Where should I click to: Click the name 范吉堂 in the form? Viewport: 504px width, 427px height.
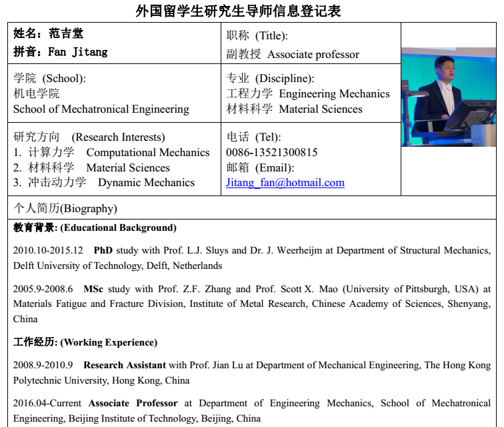[65, 34]
